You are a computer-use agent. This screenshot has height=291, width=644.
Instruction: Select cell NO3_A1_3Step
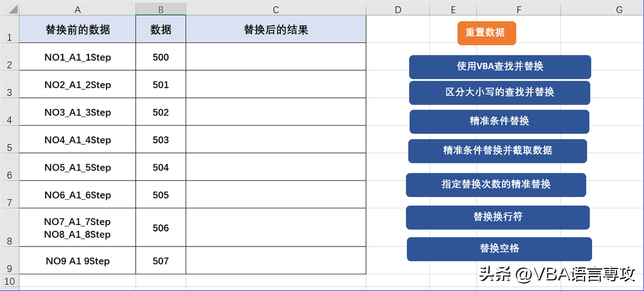[x=78, y=112]
